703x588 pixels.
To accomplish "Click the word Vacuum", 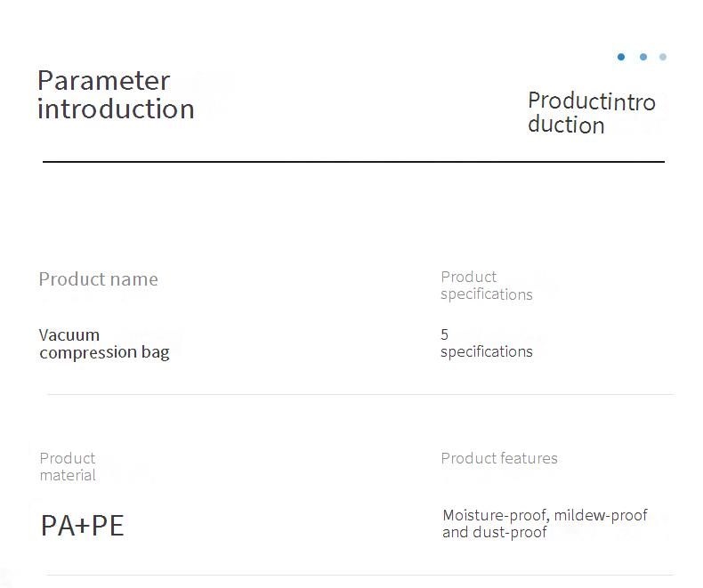I will 69,335.
